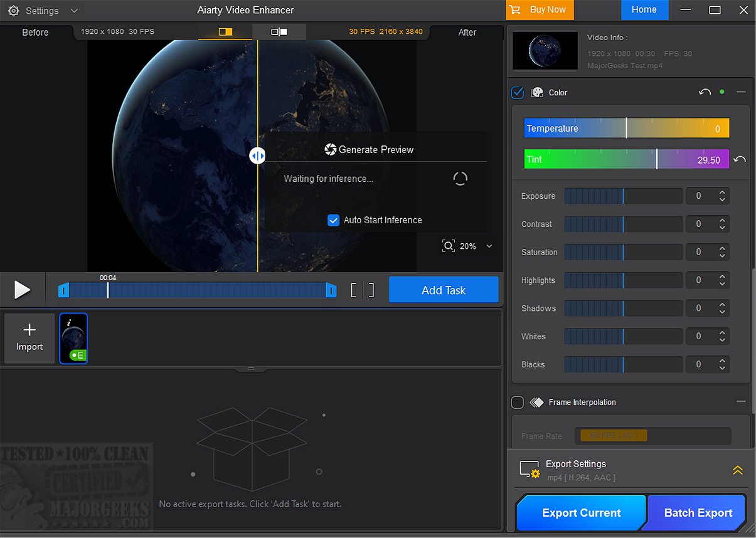Click the Saturation slider

[x=623, y=252]
